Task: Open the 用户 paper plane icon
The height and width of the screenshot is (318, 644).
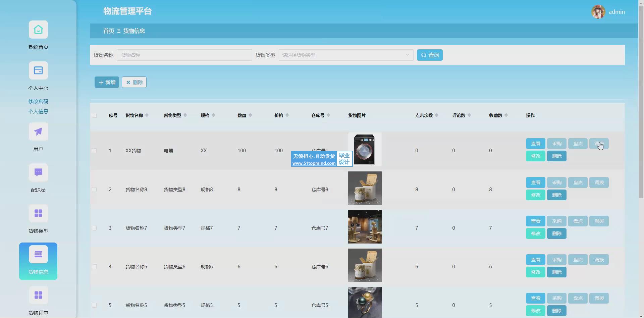Action: point(38,132)
